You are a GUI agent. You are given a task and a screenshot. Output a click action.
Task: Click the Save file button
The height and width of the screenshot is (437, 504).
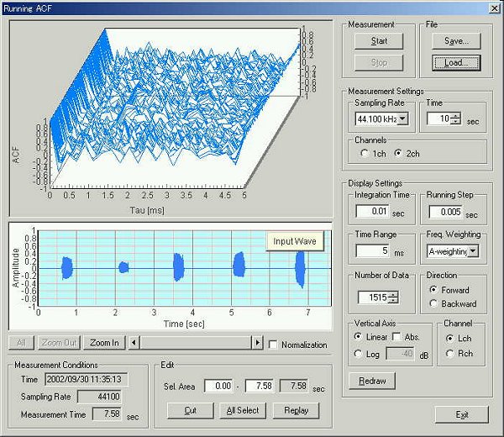pos(457,40)
